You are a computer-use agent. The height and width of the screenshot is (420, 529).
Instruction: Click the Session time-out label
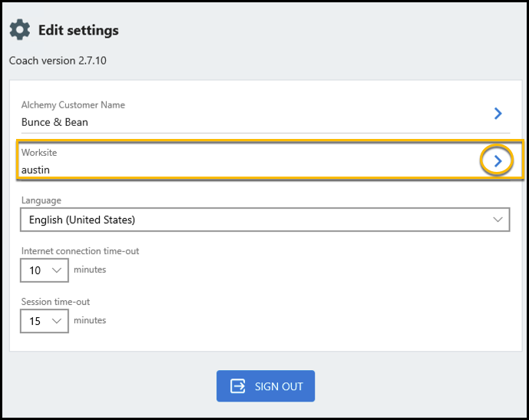click(56, 302)
